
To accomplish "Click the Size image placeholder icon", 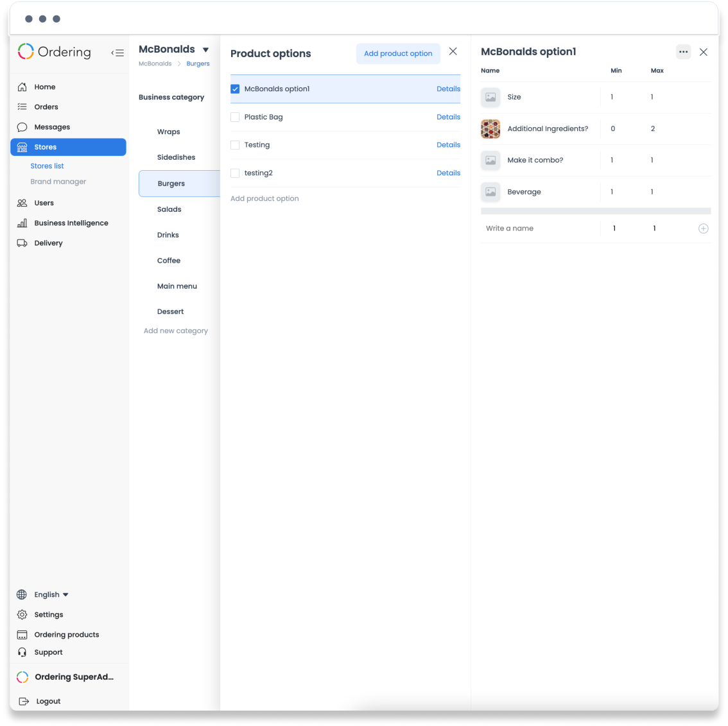I will click(x=490, y=97).
